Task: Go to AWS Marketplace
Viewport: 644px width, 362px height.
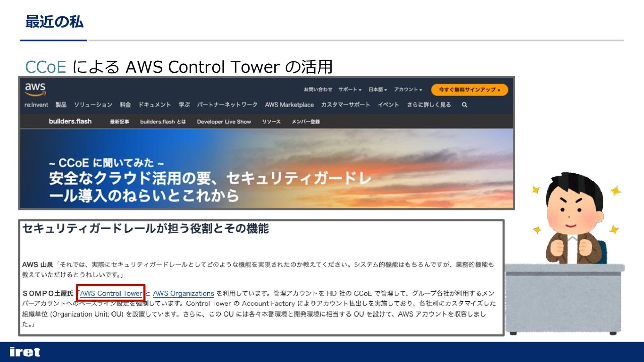Action: 289,105
